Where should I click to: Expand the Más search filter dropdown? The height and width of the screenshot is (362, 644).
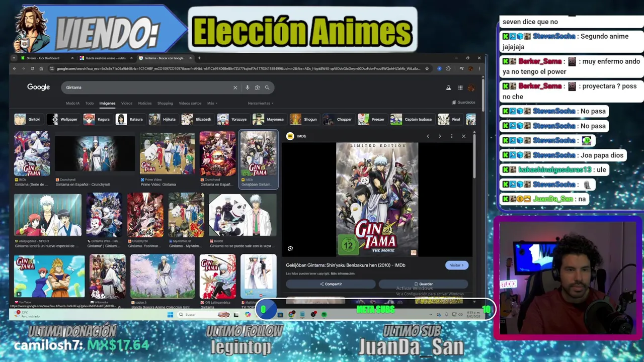point(212,103)
